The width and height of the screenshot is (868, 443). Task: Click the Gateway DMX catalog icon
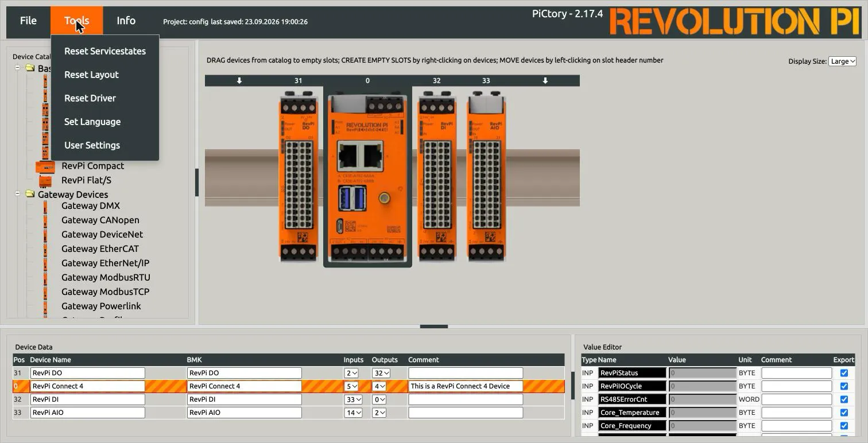pos(45,206)
